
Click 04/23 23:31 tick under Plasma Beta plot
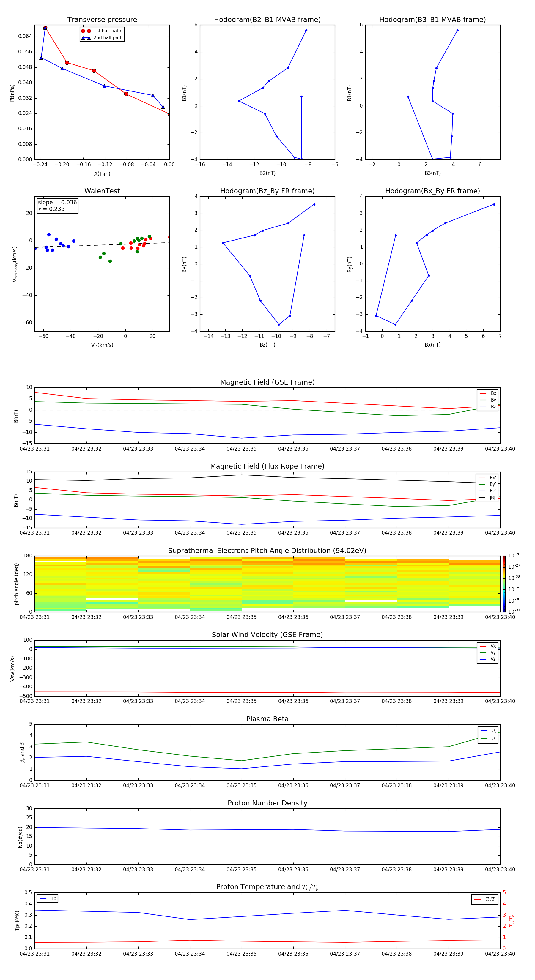tap(35, 785)
